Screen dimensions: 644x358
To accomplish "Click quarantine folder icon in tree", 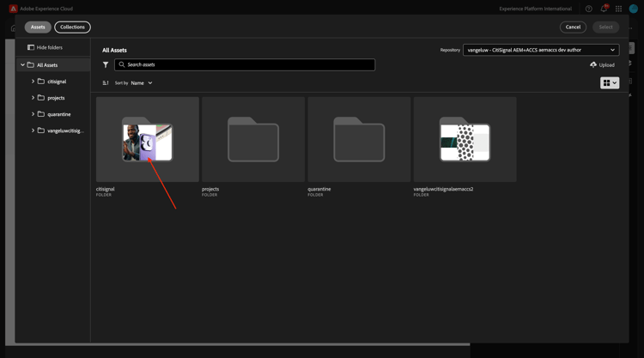I will click(x=41, y=114).
